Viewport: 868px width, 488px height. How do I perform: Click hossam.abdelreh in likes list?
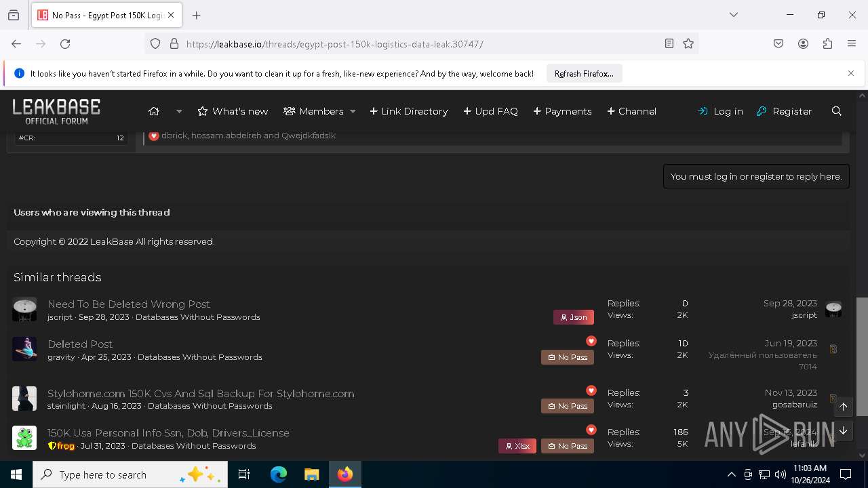[226, 136]
